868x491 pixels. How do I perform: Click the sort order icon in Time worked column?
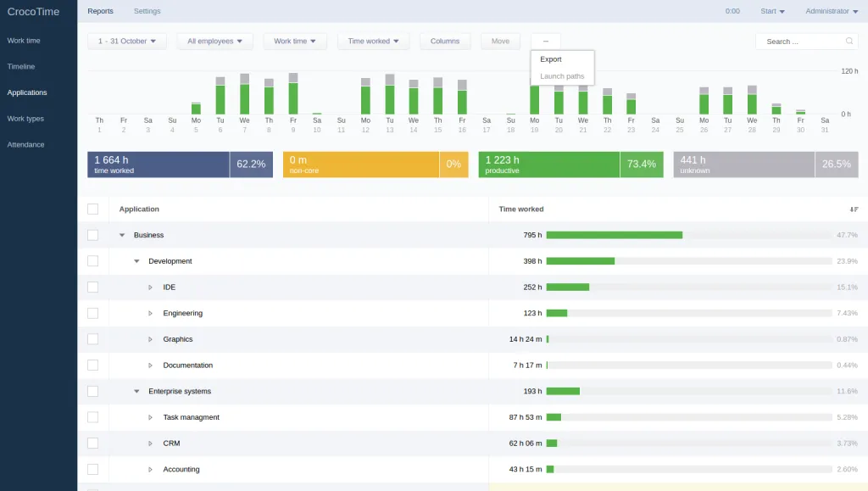click(x=854, y=209)
